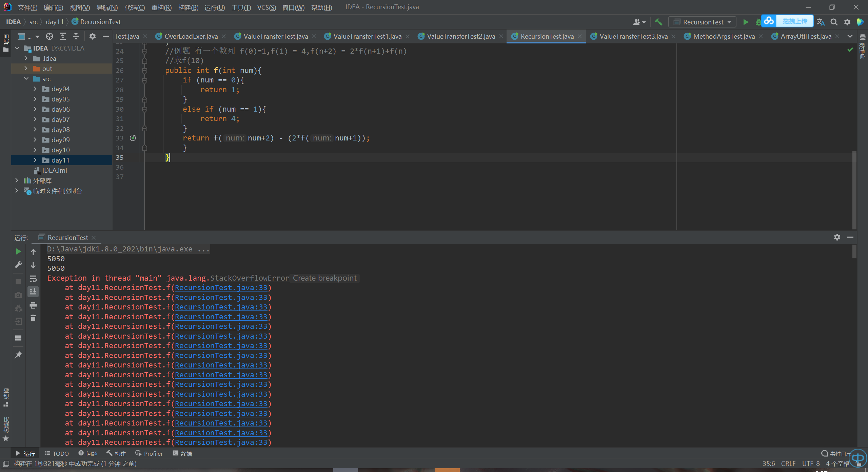This screenshot has height=472, width=868.
Task: Click the run console vertical scrollbar
Action: point(854,251)
